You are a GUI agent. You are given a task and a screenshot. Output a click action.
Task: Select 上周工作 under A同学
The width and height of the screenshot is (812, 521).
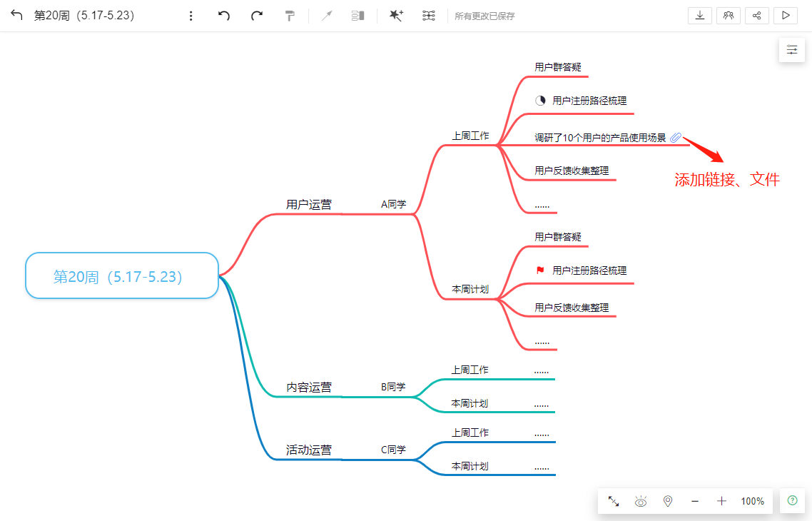coord(470,136)
